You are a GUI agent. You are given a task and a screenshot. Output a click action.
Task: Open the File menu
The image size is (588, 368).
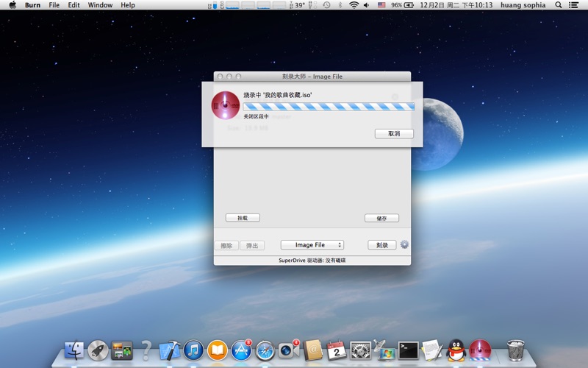[x=54, y=5]
